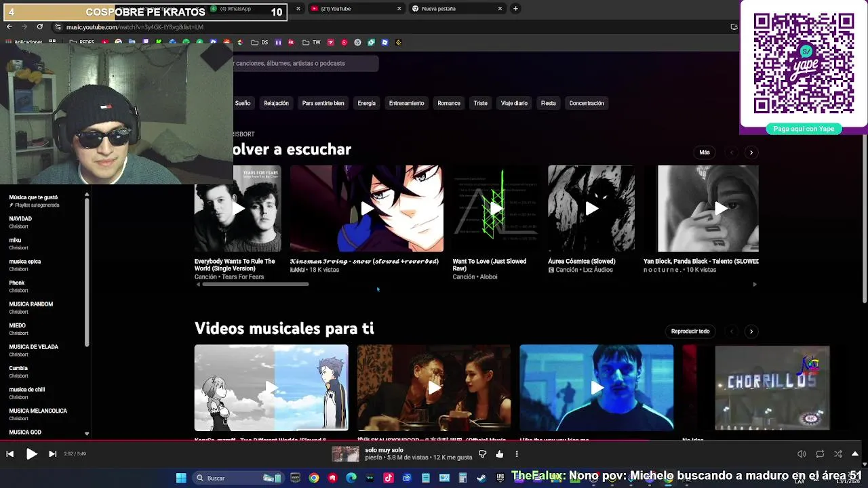The height and width of the screenshot is (488, 868).
Task: Select the Viaje diario mood chip
Action: tap(514, 103)
